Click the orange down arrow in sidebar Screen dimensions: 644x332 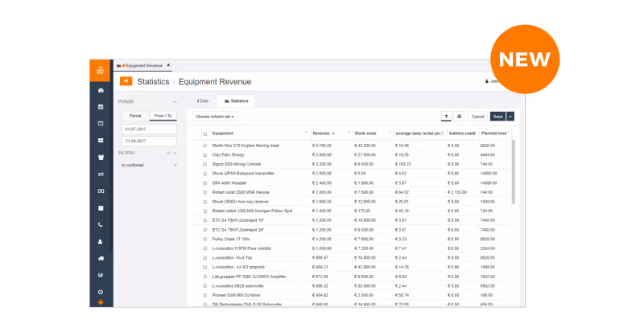(101, 302)
